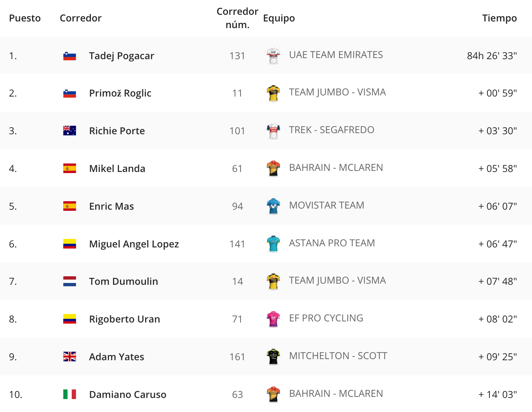
Task: Click the UAE Team Emirates jersey icon
Action: 273,56
